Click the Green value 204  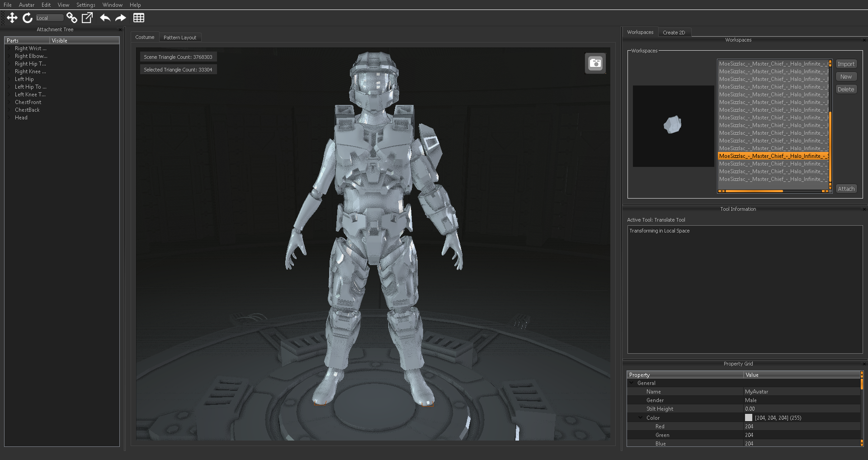point(802,435)
